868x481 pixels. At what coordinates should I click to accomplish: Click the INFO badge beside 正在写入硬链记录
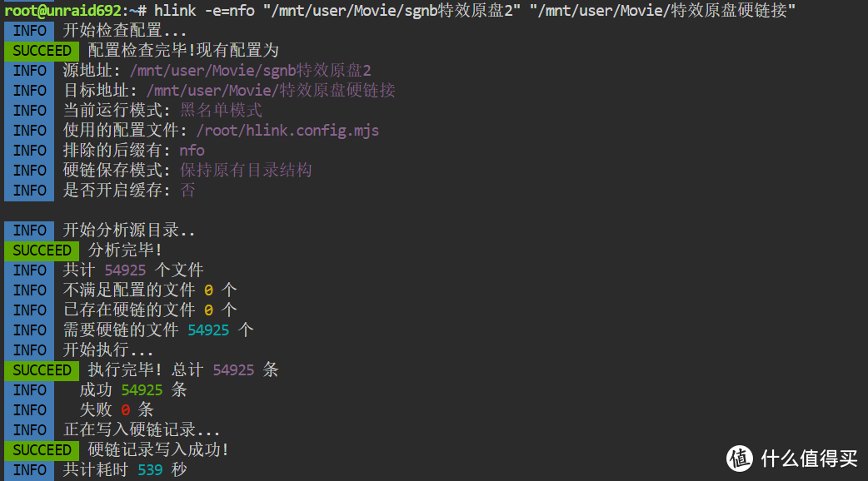coord(30,429)
